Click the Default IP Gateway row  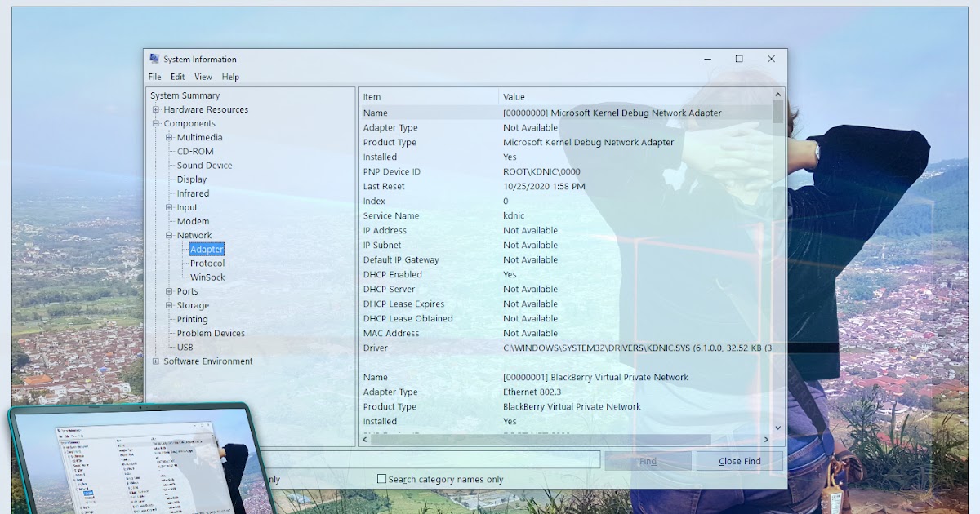point(565,259)
